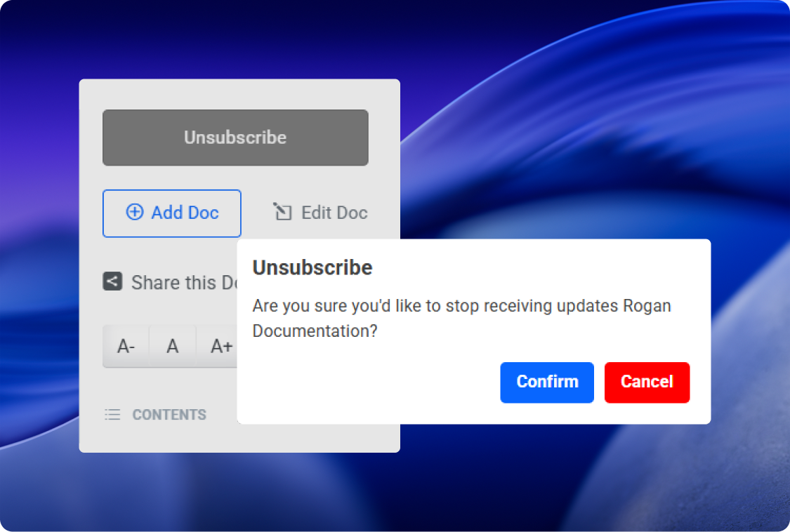Click the Unsubscribe dialog title
Screen dimensions: 790x532
(312, 267)
